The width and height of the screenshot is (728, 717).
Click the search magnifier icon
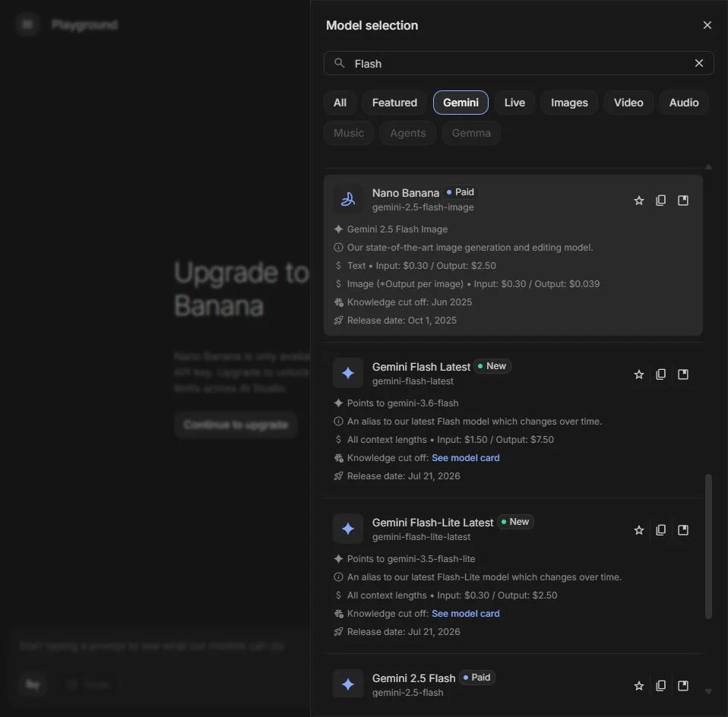pyautogui.click(x=340, y=63)
